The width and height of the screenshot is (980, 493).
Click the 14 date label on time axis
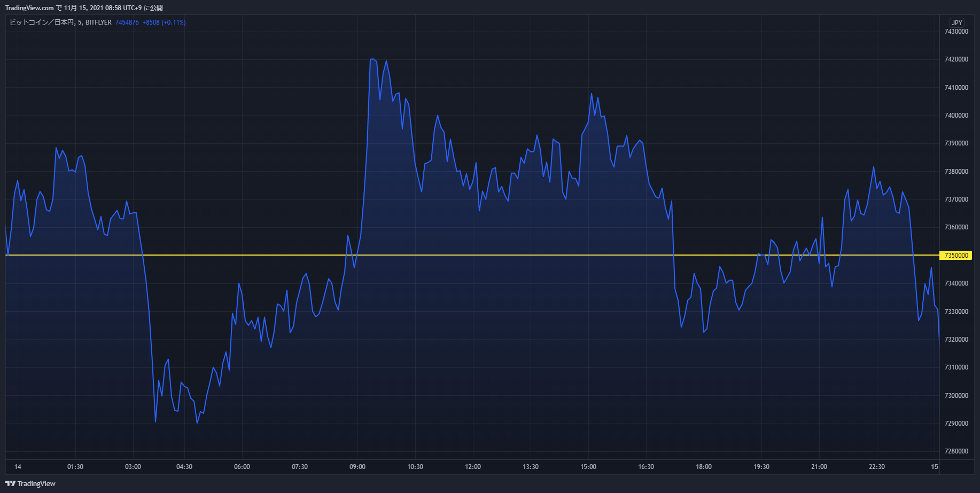point(18,467)
